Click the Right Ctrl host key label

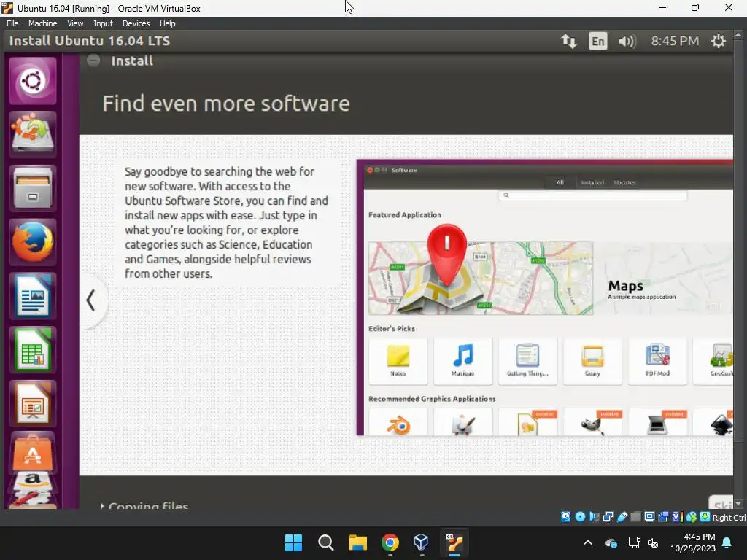(729, 518)
